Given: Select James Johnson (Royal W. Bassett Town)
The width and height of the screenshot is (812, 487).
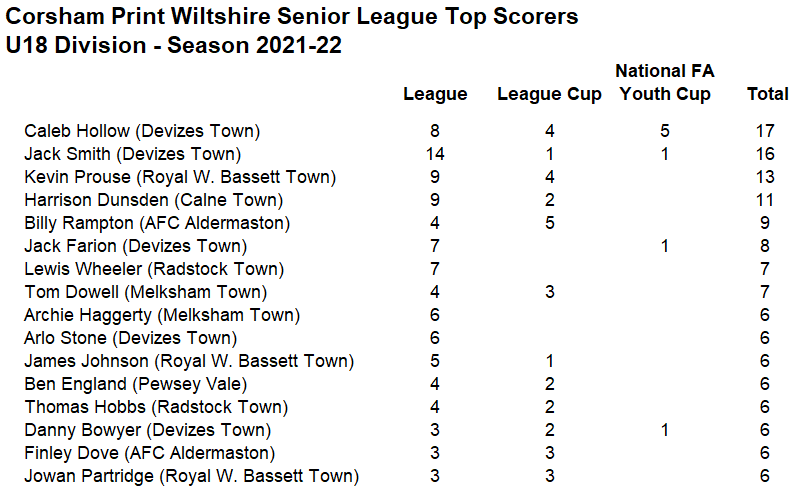Looking at the screenshot, I should click(189, 361).
